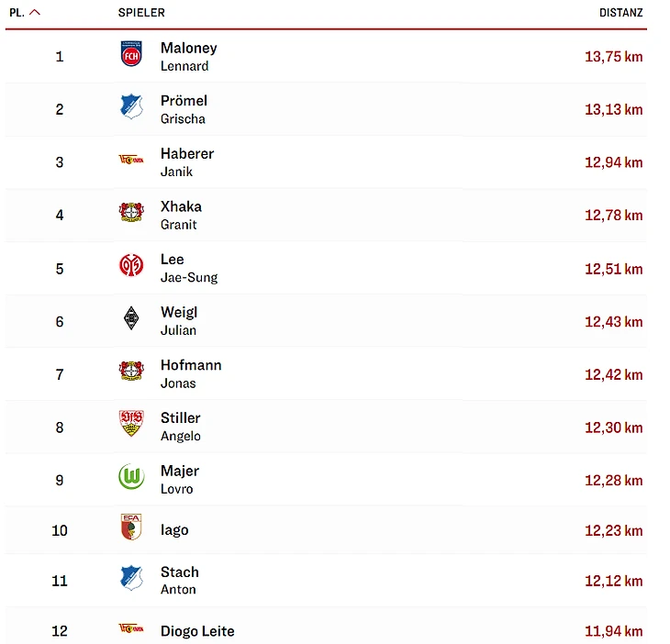Screen dimensions: 670x644
Task: Sort table by the DISTANZ column header
Action: click(x=620, y=13)
